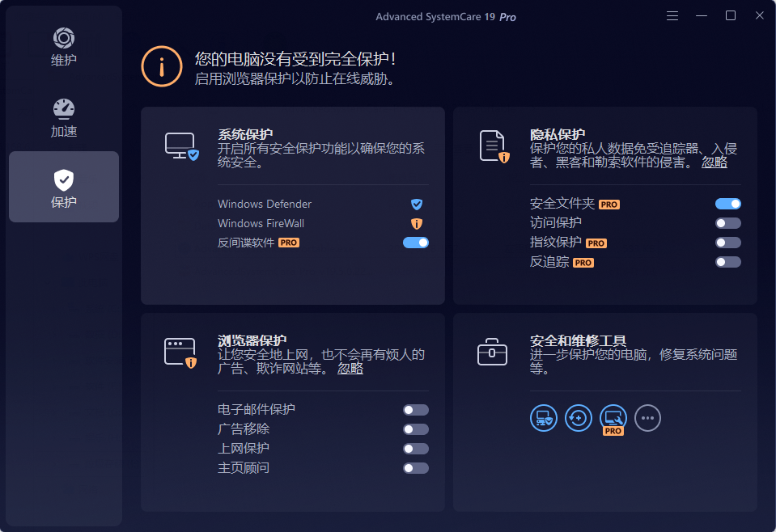The height and width of the screenshot is (532, 776).
Task: Click the 安全和维修工具 heading
Action: pyautogui.click(x=578, y=340)
